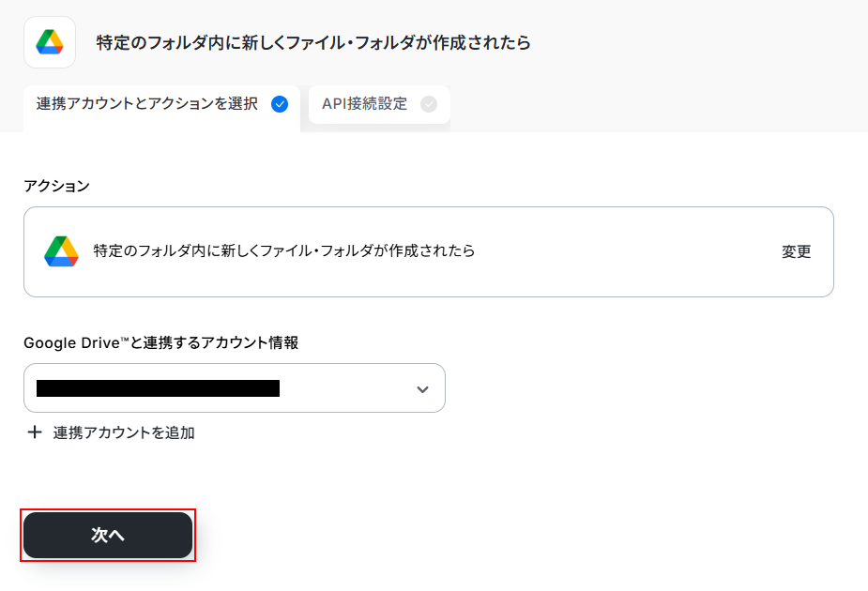Click the gray checkmark beside API接続設定

pyautogui.click(x=429, y=104)
